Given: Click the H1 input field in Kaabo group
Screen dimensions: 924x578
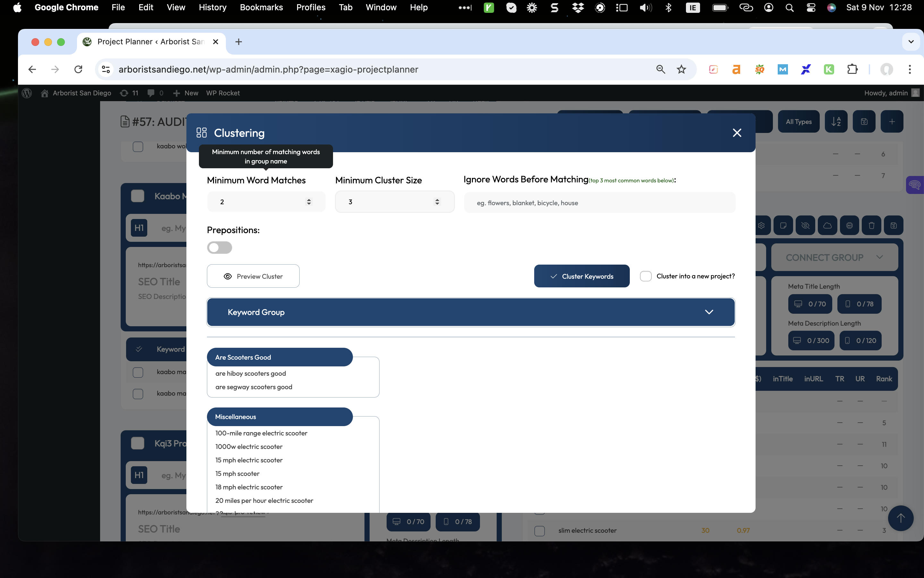Looking at the screenshot, I should (174, 228).
